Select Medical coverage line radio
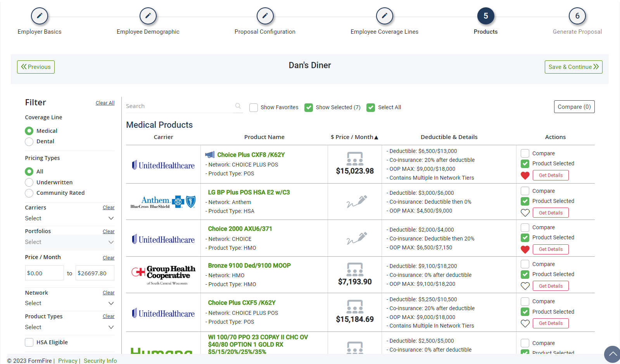 click(x=29, y=131)
